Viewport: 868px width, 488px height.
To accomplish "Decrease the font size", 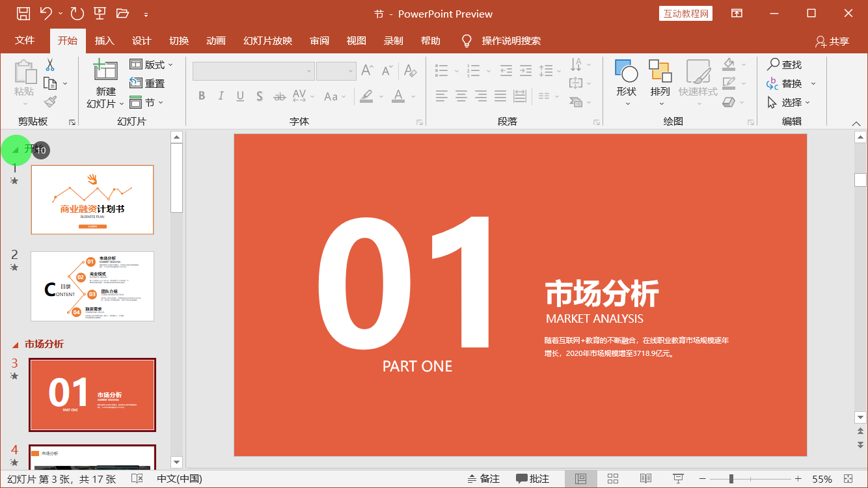I will point(388,70).
